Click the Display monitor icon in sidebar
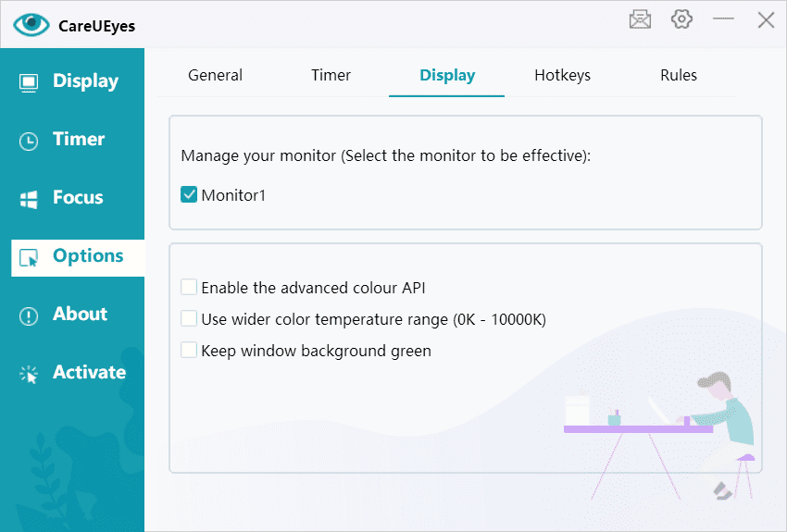The width and height of the screenshot is (787, 532). click(29, 82)
